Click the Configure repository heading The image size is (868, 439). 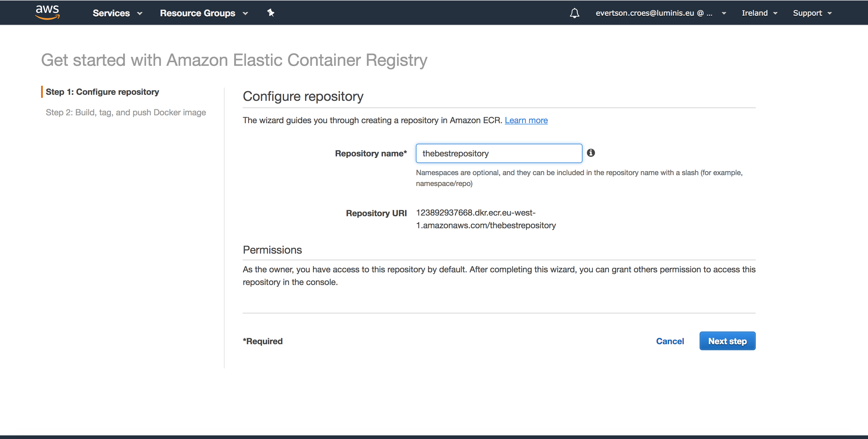(x=303, y=96)
